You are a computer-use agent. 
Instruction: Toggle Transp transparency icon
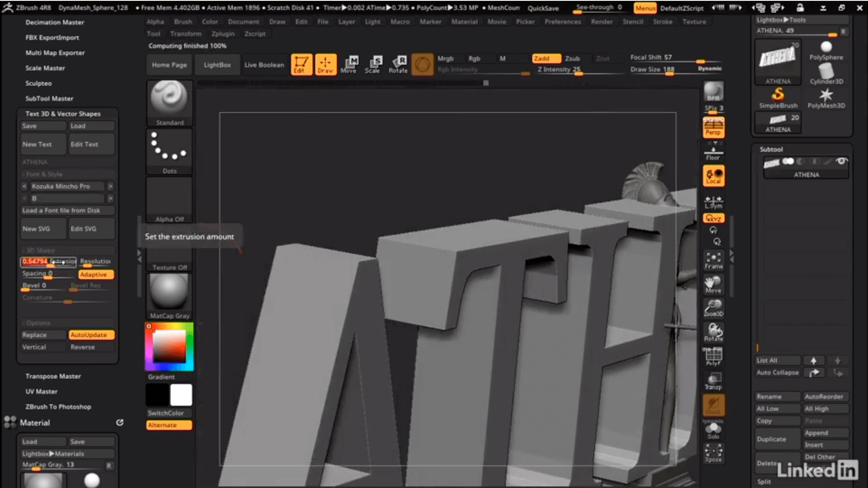click(713, 381)
